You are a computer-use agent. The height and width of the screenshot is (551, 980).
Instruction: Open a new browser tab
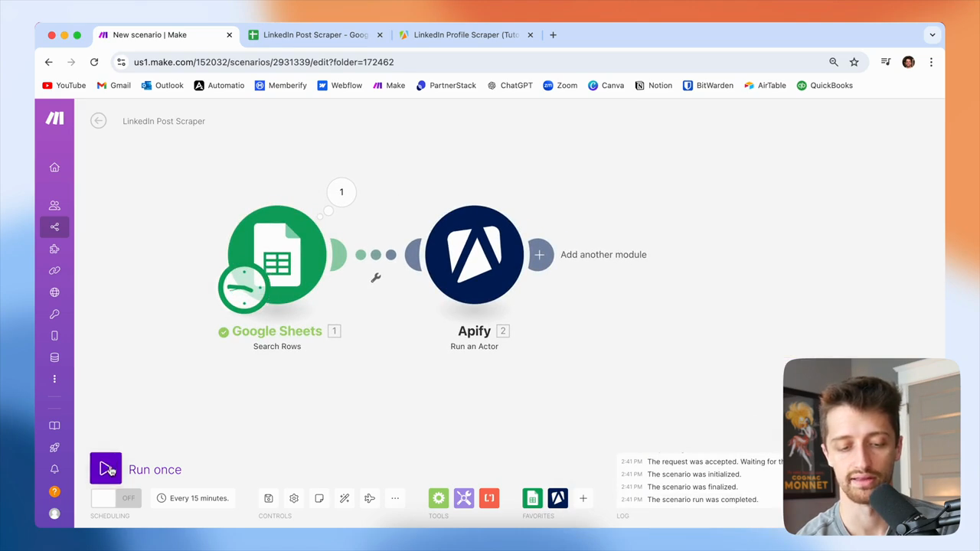(553, 34)
